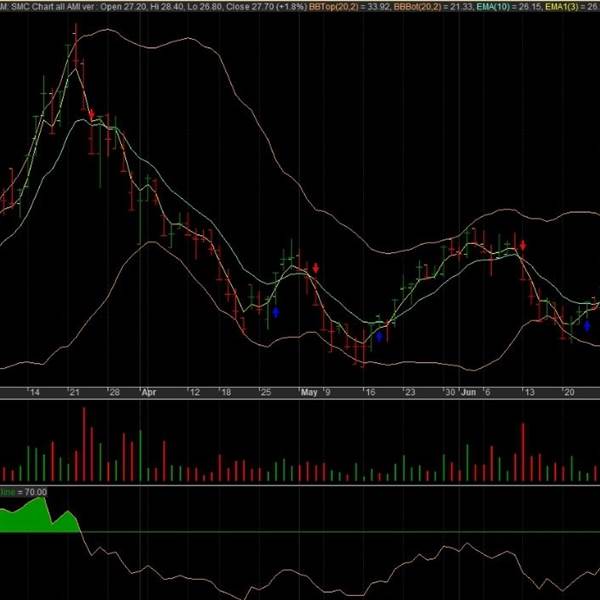This screenshot has width=600, height=600.
Task: Select the 'Lo 26.80' value in header
Action: coord(206,7)
